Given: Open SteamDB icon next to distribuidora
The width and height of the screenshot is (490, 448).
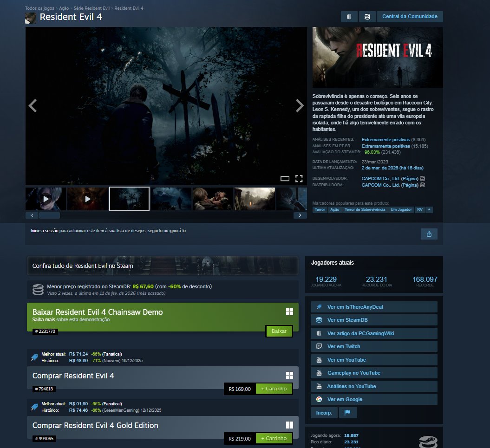Looking at the screenshot, I should pos(423,185).
